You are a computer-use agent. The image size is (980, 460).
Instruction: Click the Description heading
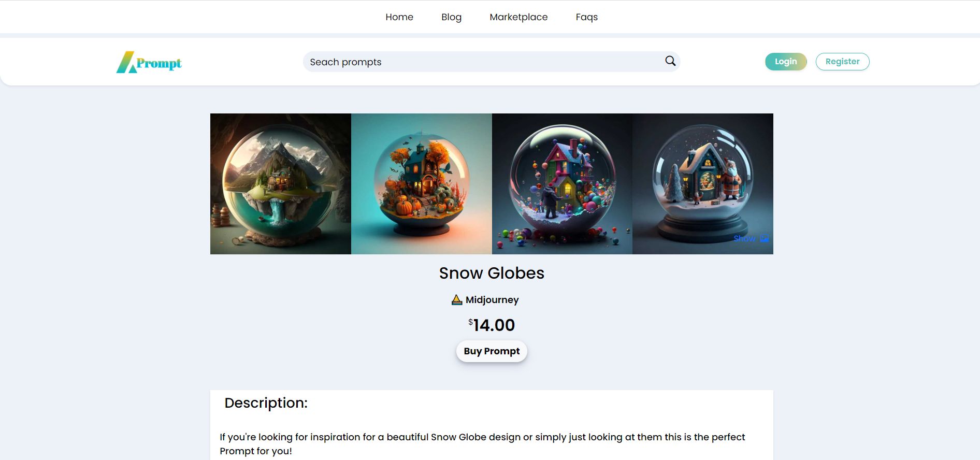(266, 403)
